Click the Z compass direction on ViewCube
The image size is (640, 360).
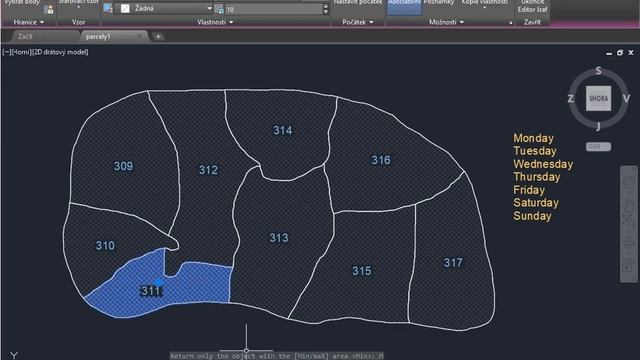(571, 98)
